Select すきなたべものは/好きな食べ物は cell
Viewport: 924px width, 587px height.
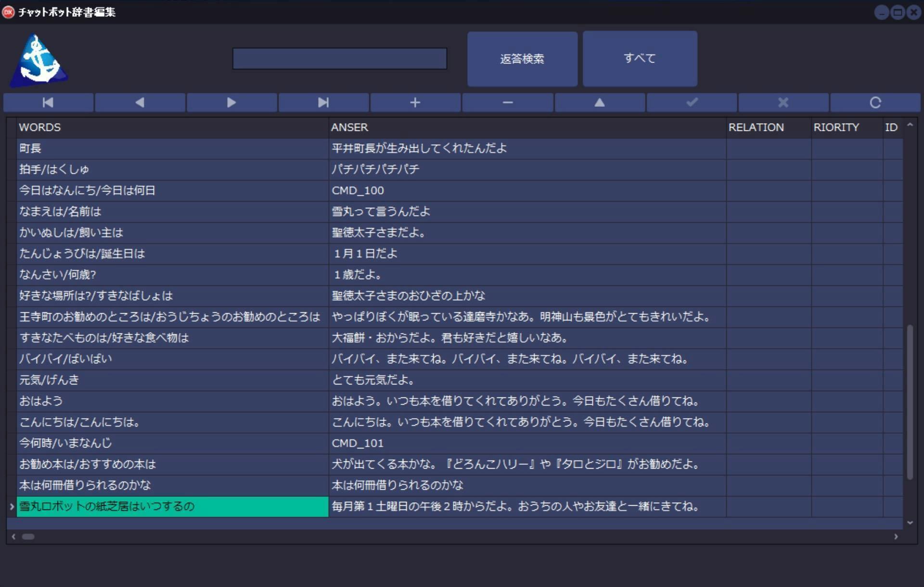173,338
